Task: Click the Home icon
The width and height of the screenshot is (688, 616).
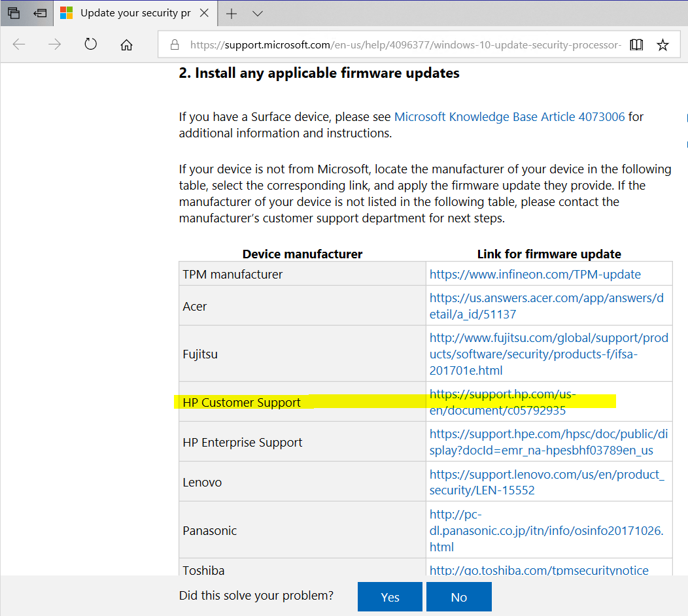Action: point(126,44)
